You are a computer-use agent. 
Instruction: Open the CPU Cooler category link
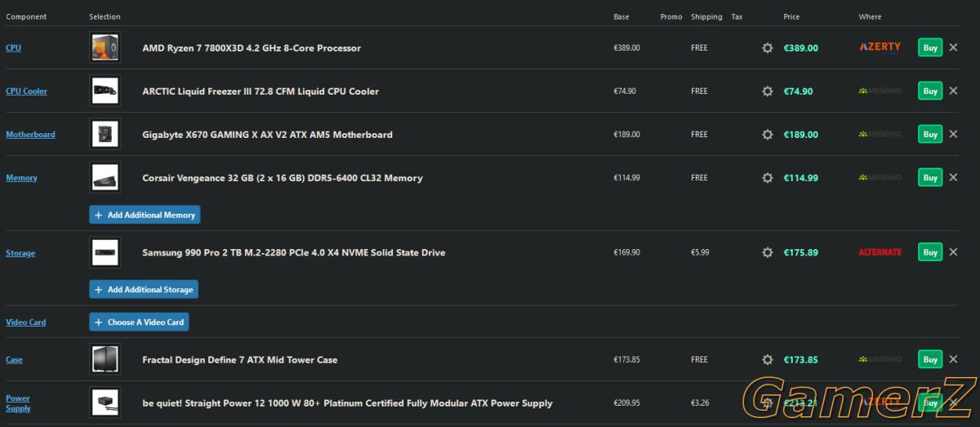[26, 91]
